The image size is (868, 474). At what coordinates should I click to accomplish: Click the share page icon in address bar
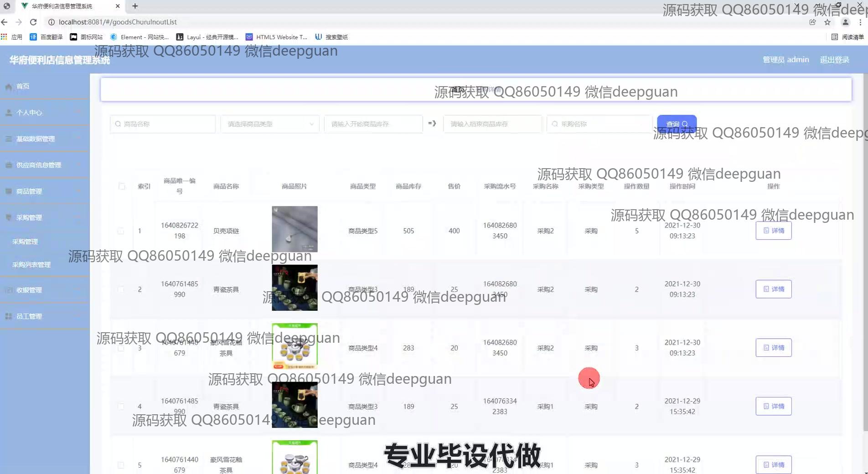click(x=812, y=22)
